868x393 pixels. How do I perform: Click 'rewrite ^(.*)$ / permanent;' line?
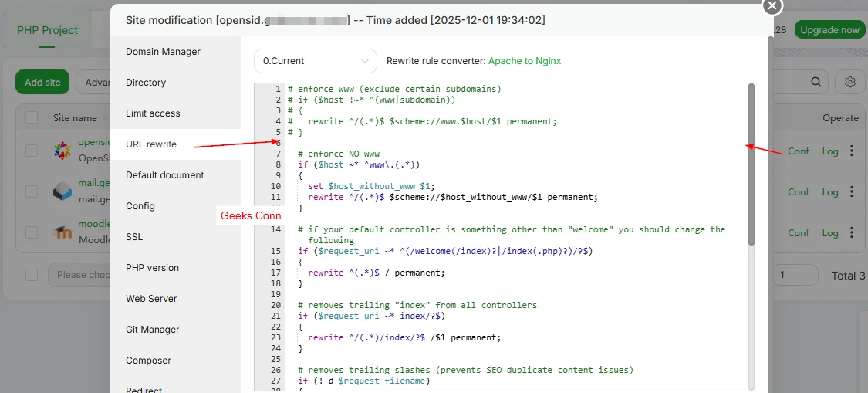377,273
